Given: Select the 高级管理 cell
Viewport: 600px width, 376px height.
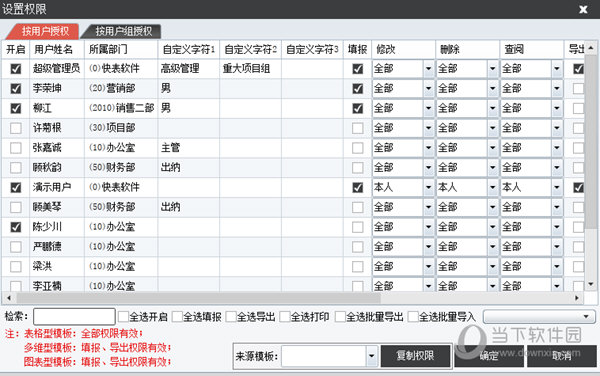Looking at the screenshot, I should click(189, 69).
